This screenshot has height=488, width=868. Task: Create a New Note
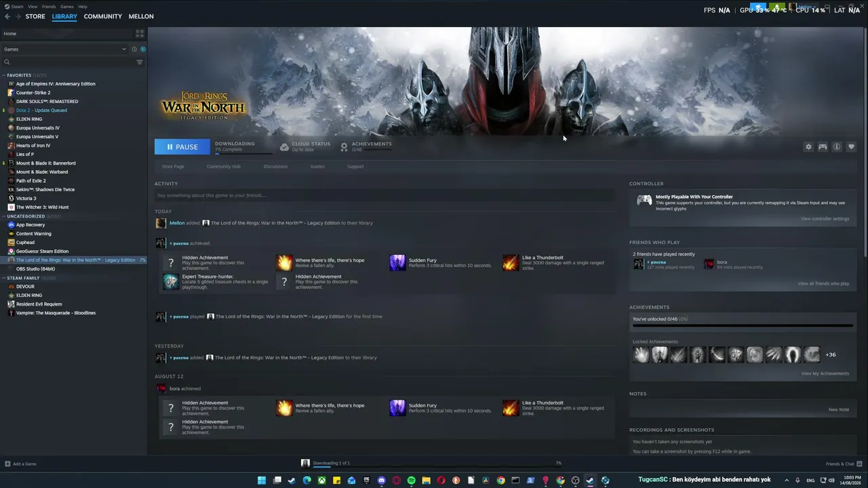[x=839, y=409]
